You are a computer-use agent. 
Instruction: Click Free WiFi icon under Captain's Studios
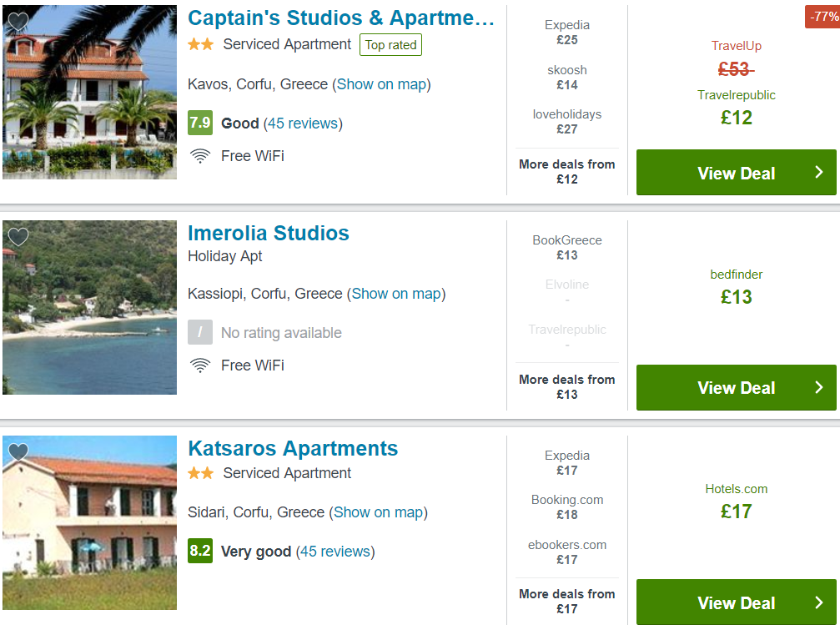200,156
